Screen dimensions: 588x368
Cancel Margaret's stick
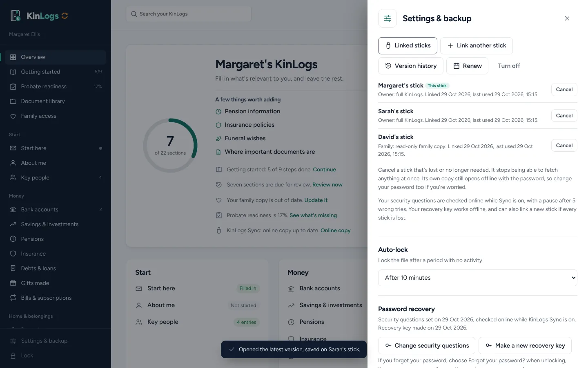pos(564,90)
